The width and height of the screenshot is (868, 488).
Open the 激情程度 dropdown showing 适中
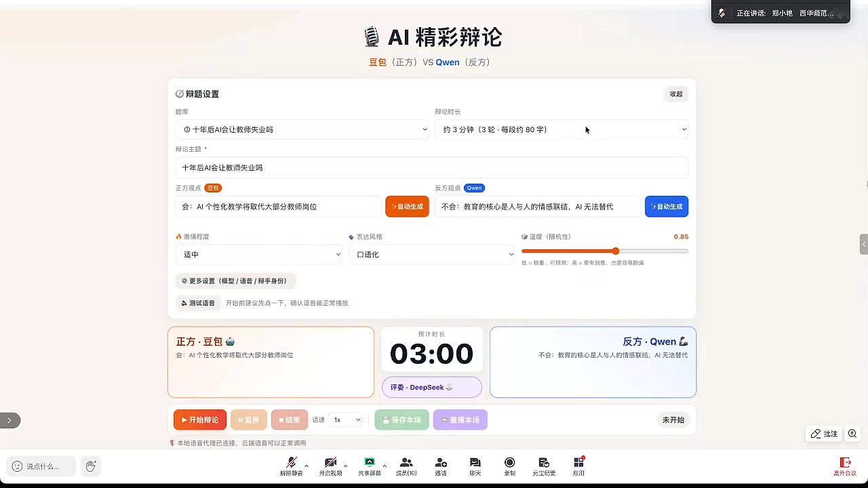259,255
